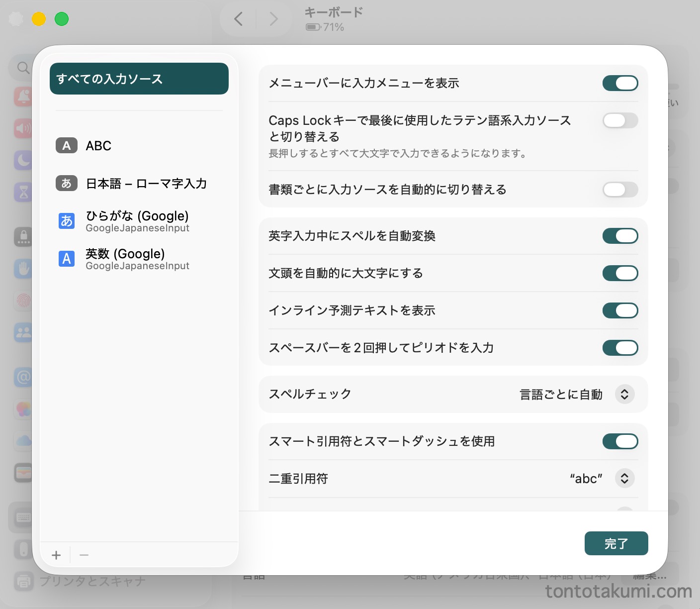Viewport: 700px width, 609px height.
Task: Select すべての入力ソース in the sidebar
Action: click(139, 79)
